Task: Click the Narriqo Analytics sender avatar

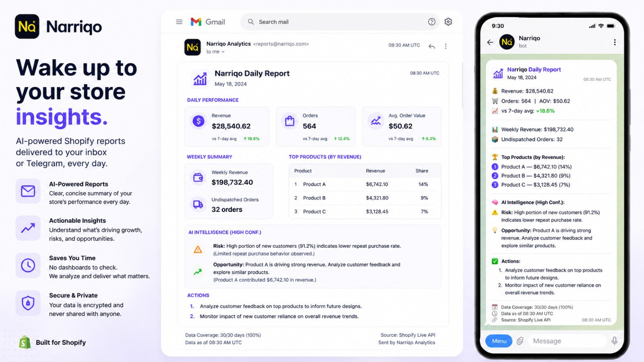Action: point(192,47)
